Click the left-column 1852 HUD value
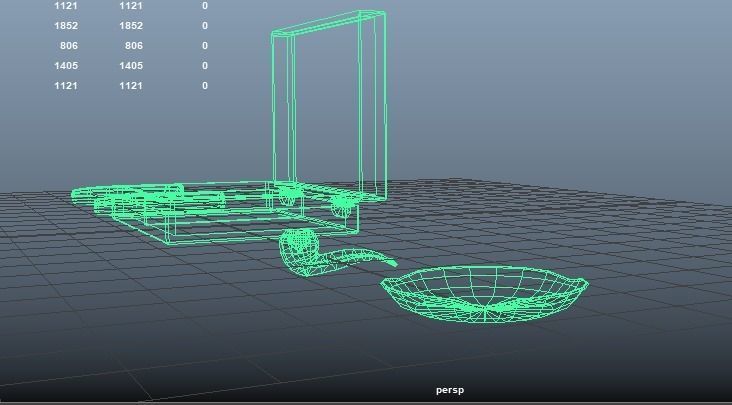 (66, 26)
